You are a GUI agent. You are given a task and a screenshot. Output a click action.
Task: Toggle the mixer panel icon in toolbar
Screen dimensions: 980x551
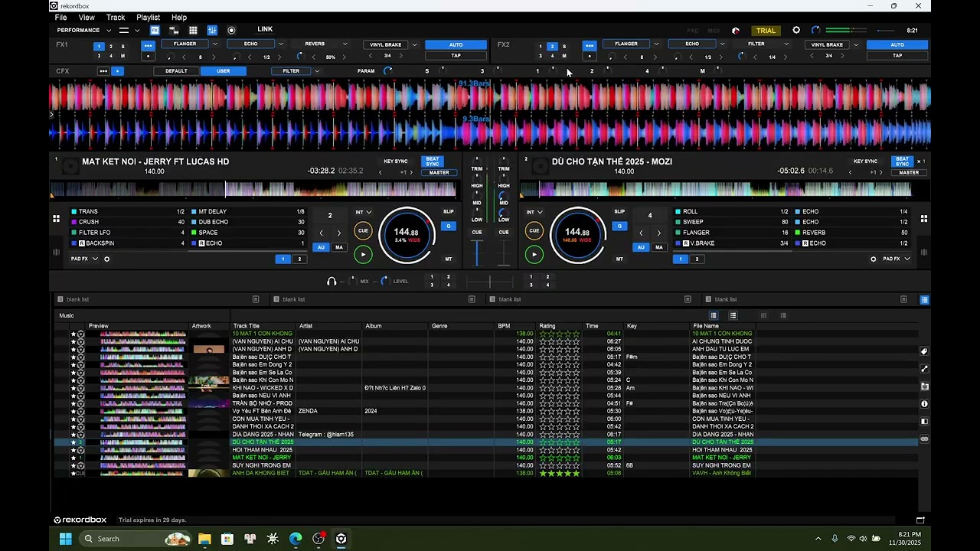pos(212,31)
